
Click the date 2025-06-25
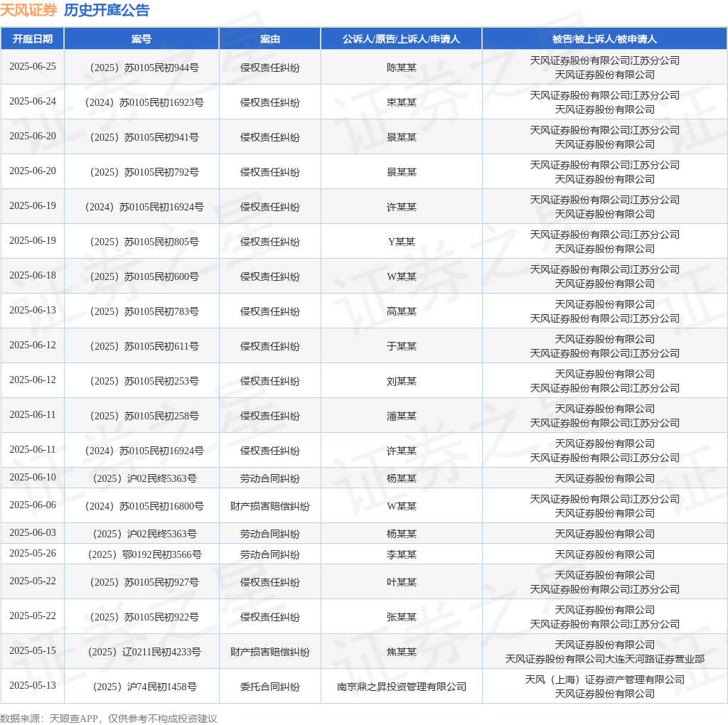(33, 66)
